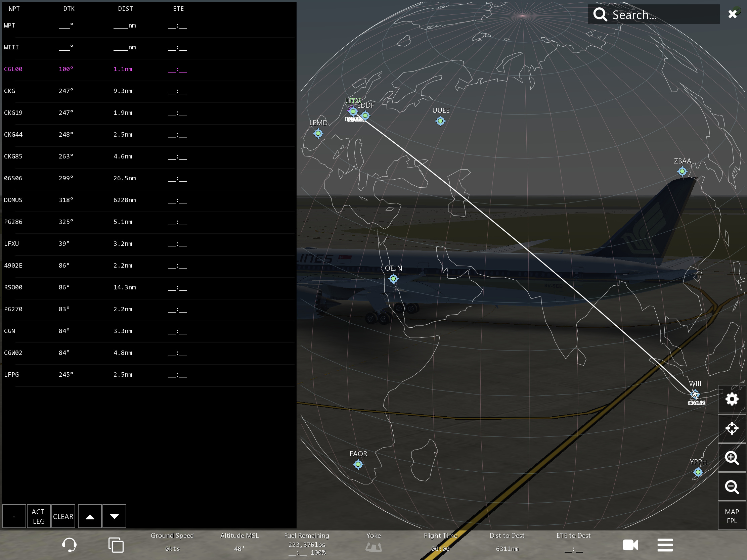Open ATC headset icon
This screenshot has width=747, height=560.
[69, 545]
